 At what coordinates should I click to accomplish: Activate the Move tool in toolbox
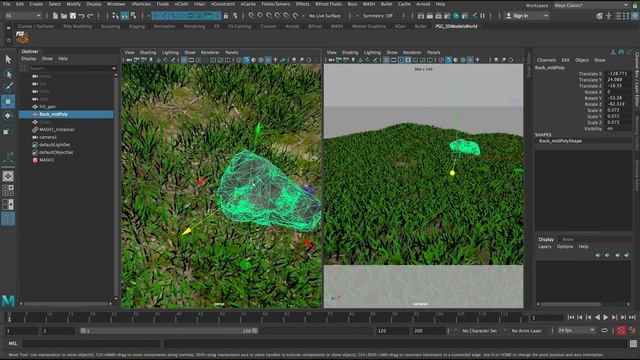click(x=8, y=101)
